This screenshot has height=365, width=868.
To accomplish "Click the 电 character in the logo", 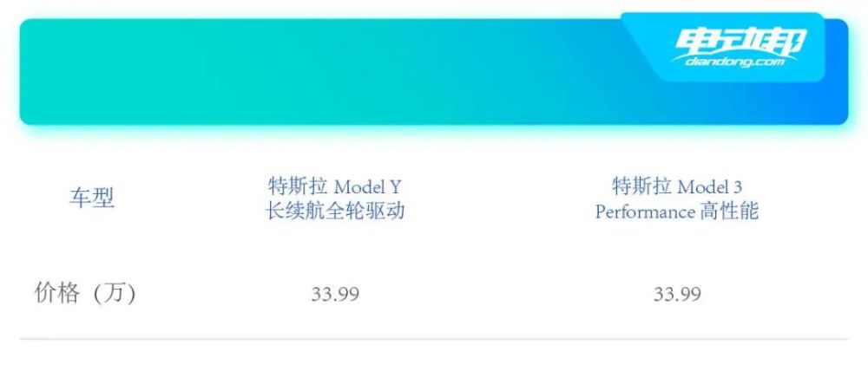I will 693,40.
